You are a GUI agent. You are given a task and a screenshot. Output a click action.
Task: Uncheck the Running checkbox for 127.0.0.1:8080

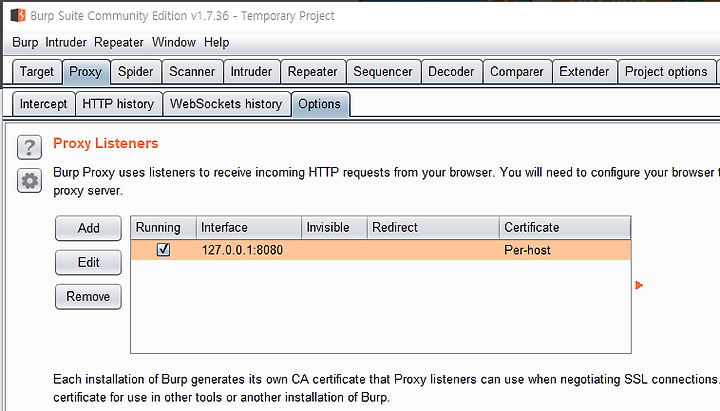[x=163, y=249]
